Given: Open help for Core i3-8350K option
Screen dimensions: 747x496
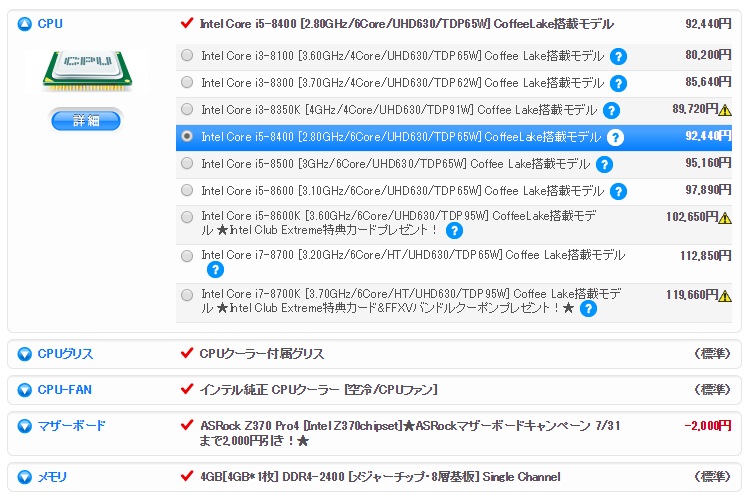Looking at the screenshot, I should point(611,111).
